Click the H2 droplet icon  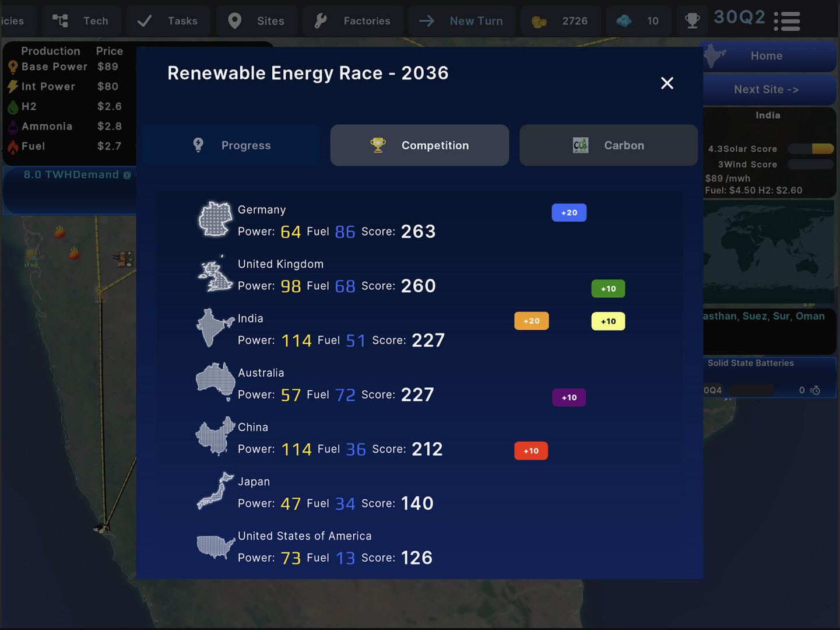pos(13,107)
